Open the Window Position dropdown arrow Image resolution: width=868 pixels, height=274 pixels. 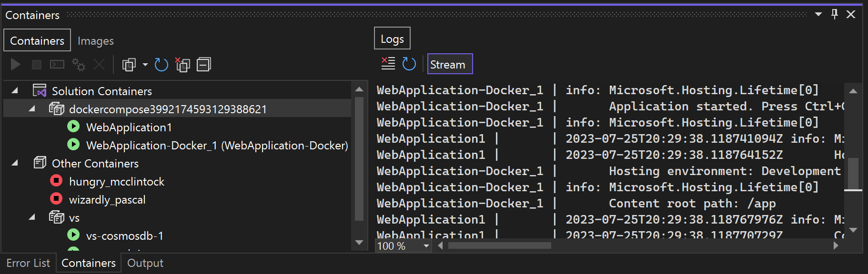(x=818, y=14)
